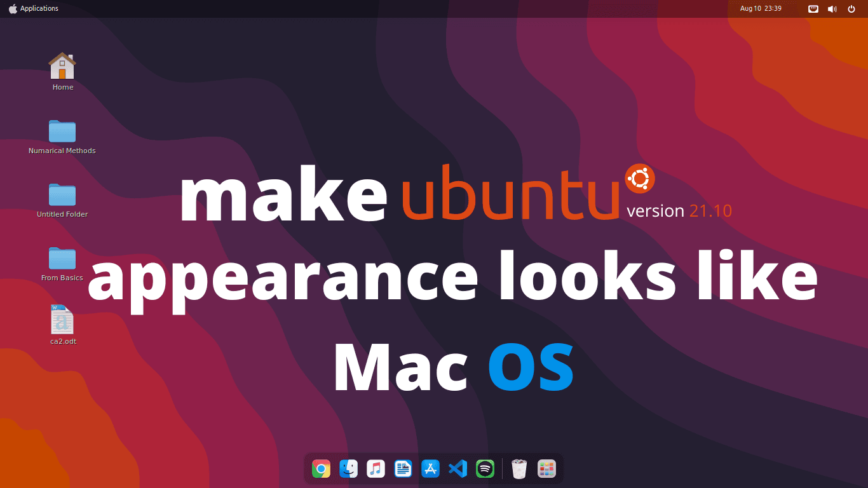This screenshot has width=868, height=488.
Task: Open the Music app in dock
Action: coord(376,469)
